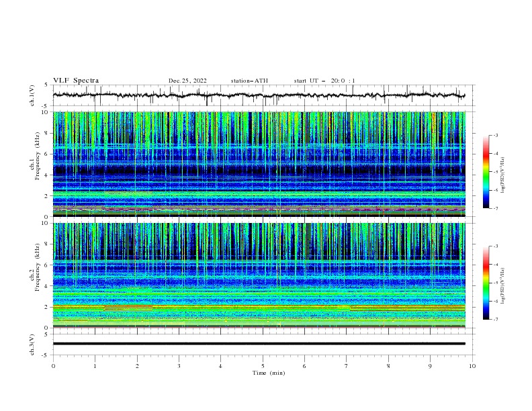
Task: Click the "station=ATH" header label
Action: [x=249, y=81]
